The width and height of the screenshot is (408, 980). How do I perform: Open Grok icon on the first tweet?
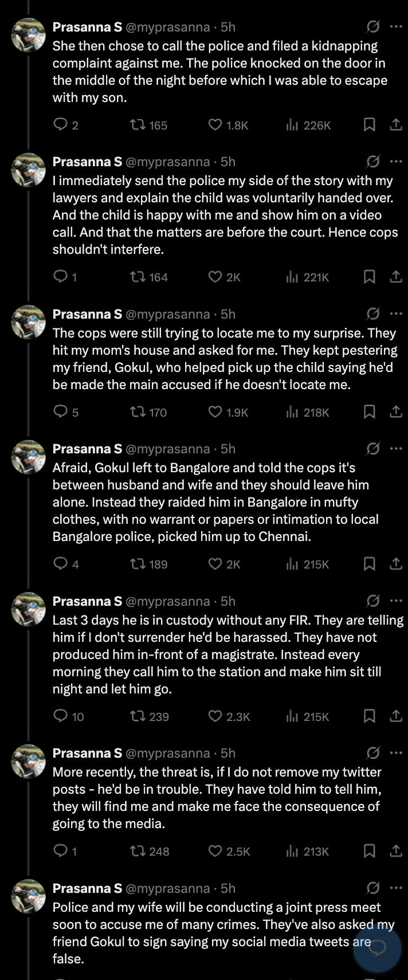[x=372, y=27]
